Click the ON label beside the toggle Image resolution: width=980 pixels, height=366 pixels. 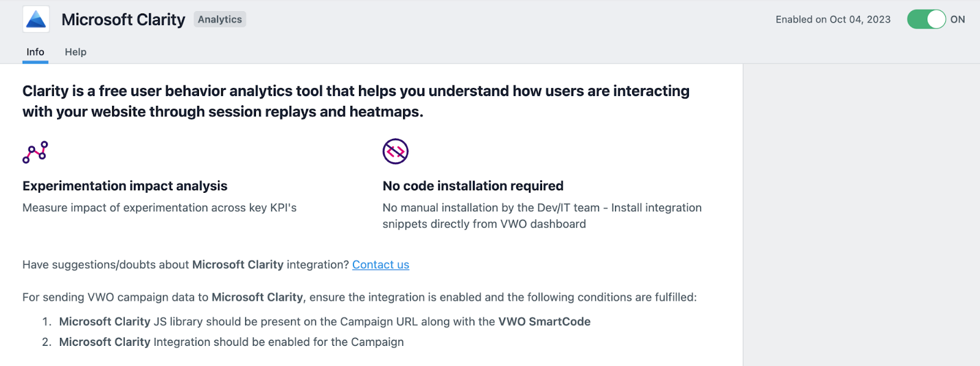(x=957, y=20)
